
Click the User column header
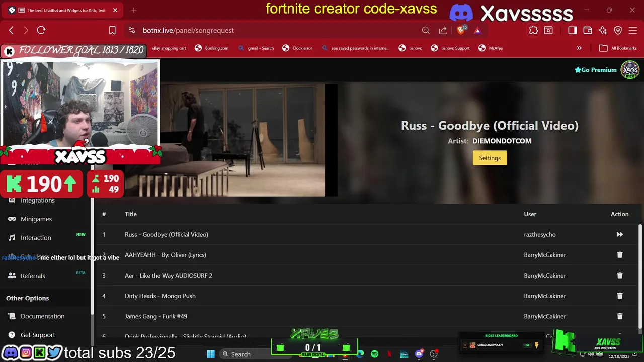[x=530, y=214]
